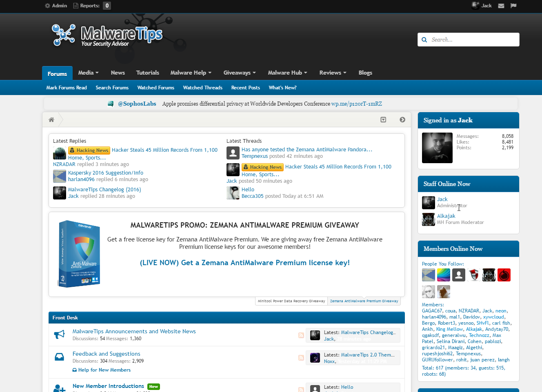542x392 pixels.
Task: Open the Malware Hub dropdown
Action: click(287, 73)
